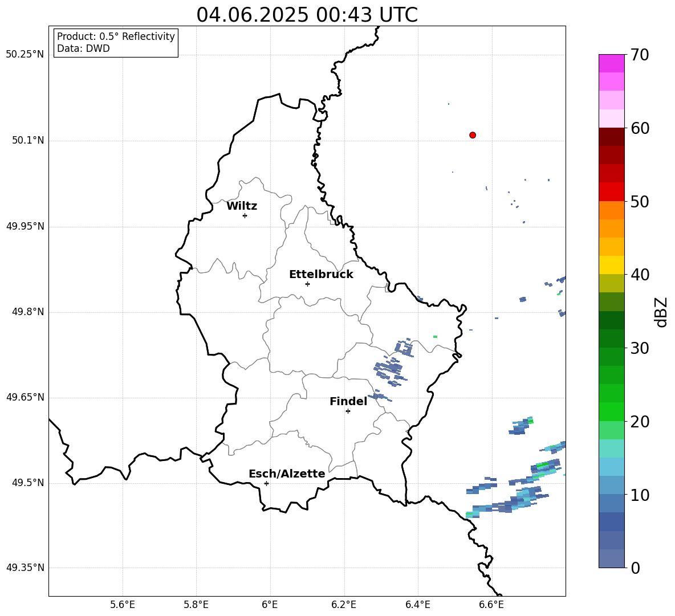Click the 'Wiltz' city label
The height and width of the screenshot is (616, 675).
click(242, 206)
